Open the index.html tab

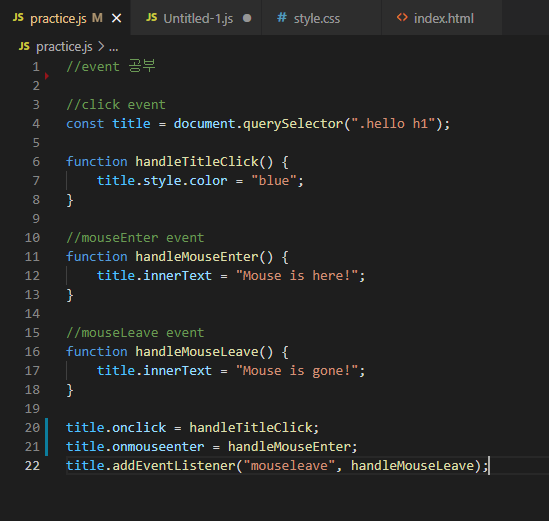pyautogui.click(x=443, y=19)
